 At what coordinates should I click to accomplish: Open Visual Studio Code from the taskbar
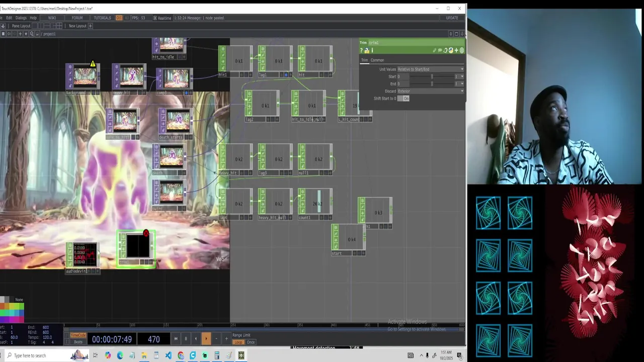pyautogui.click(x=168, y=355)
